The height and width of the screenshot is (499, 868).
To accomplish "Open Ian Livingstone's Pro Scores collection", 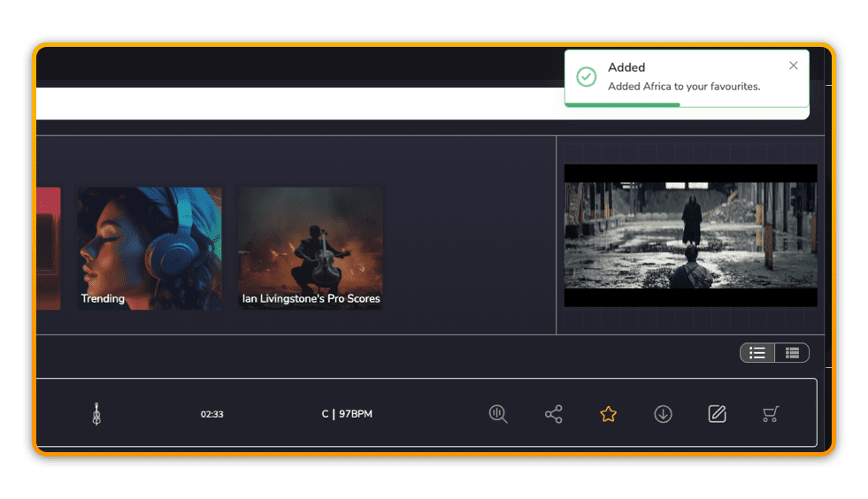I will pos(311,248).
